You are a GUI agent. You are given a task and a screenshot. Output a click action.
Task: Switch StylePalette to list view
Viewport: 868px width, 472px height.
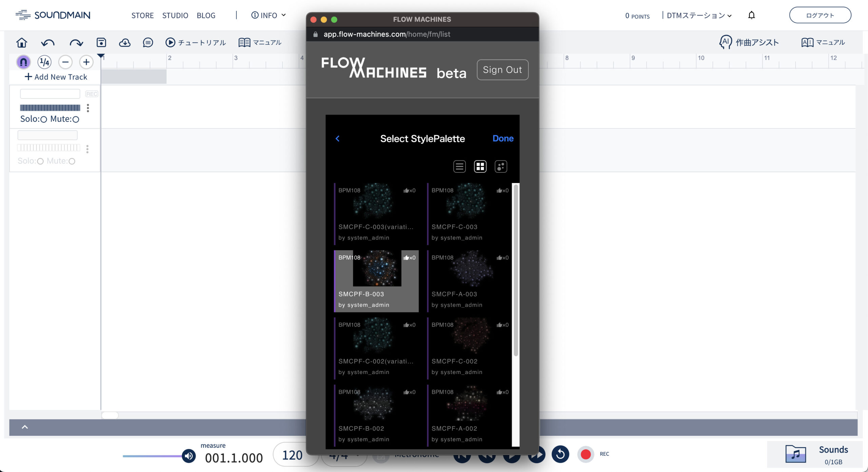(x=459, y=166)
